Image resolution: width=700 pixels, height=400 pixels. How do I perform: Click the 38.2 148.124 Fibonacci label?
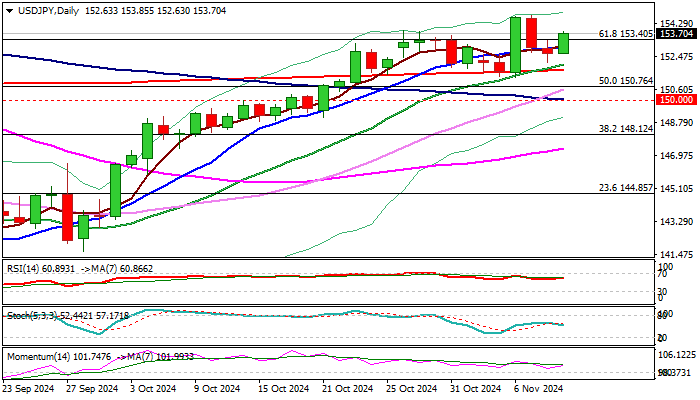pos(625,129)
